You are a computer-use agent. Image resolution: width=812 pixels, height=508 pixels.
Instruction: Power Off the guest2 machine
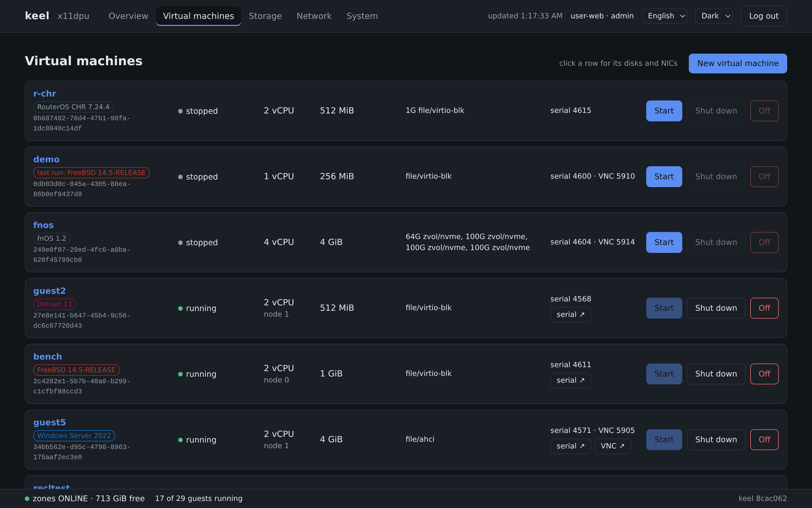(764, 308)
